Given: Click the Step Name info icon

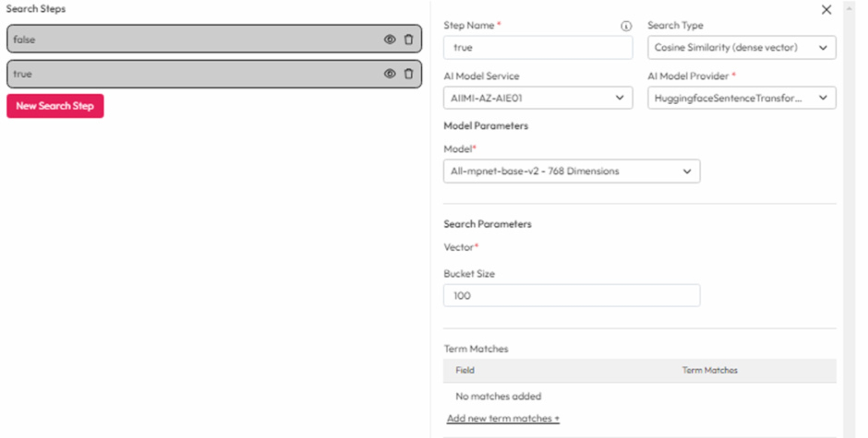Looking at the screenshot, I should click(x=626, y=26).
